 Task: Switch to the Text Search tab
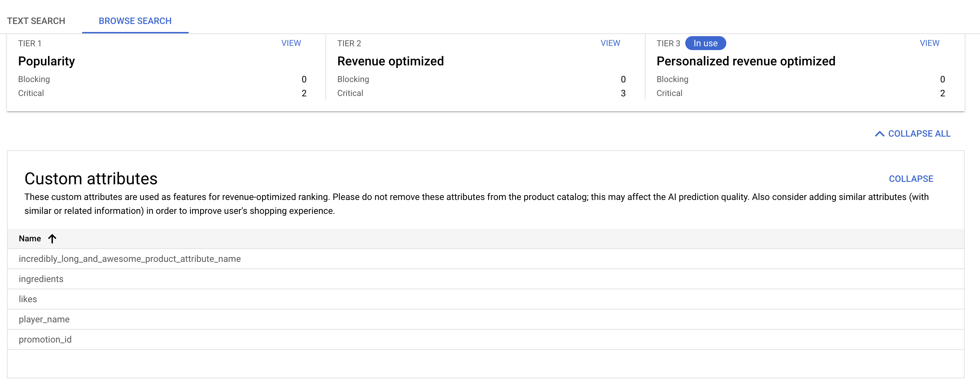tap(36, 21)
